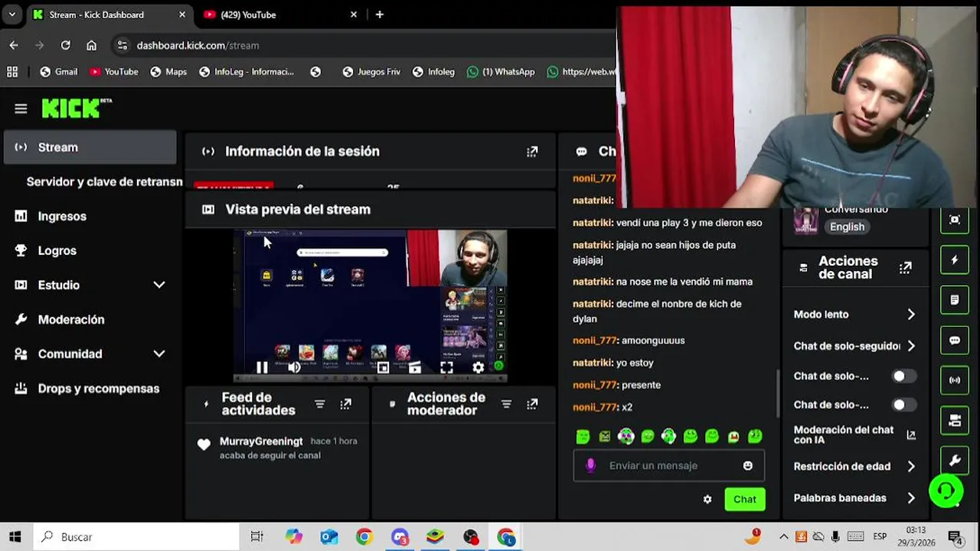
Task: Open stream preview settings gear
Action: tap(479, 367)
